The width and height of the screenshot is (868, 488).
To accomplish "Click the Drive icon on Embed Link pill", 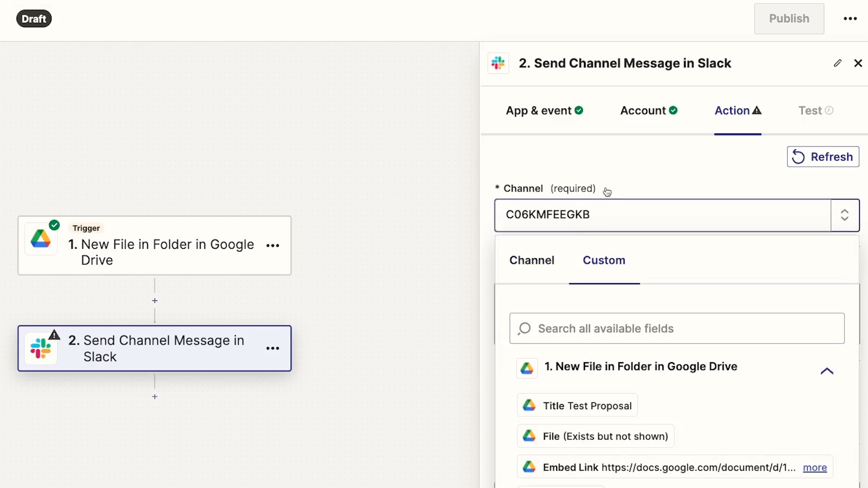I will [529, 467].
